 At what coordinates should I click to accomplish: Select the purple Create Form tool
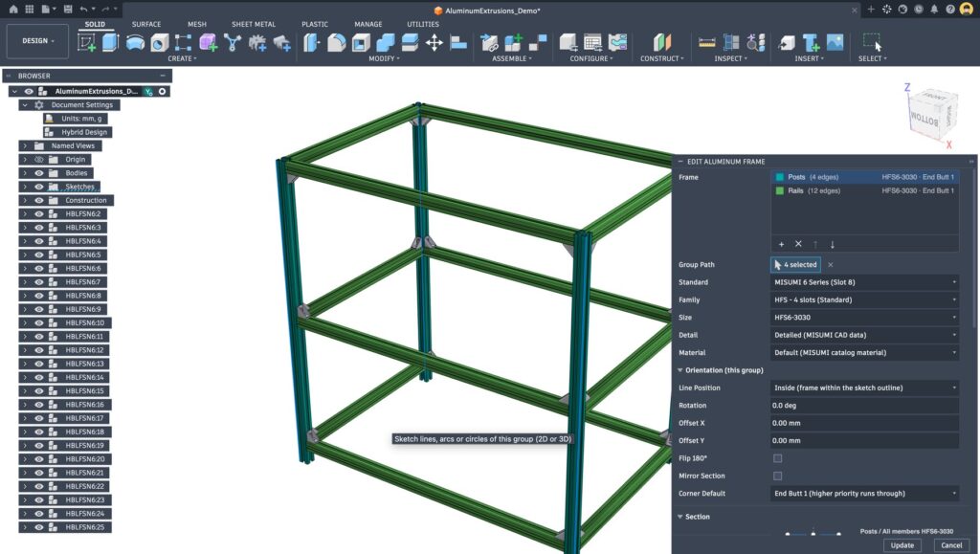pyautogui.click(x=208, y=42)
